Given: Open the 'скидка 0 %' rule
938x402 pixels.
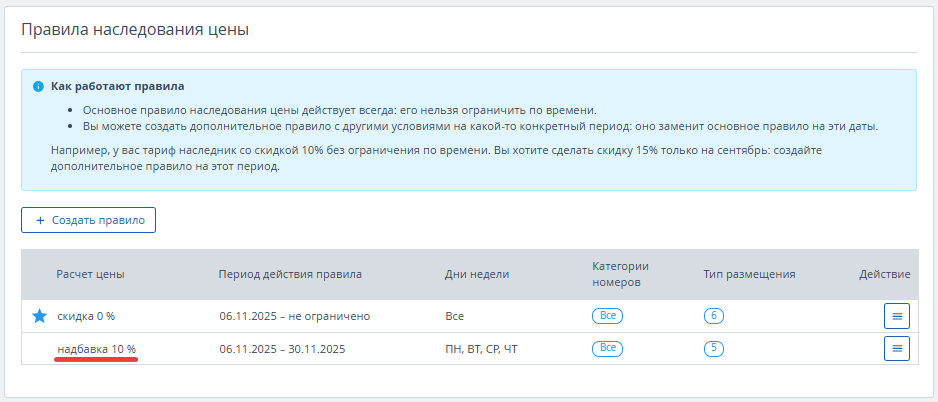Looking at the screenshot, I should (x=86, y=316).
